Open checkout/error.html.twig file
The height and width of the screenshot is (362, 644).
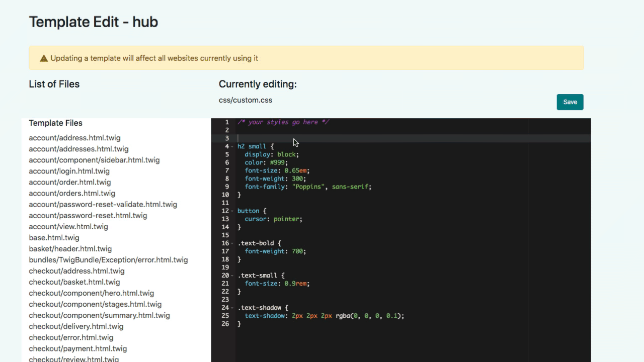71,337
